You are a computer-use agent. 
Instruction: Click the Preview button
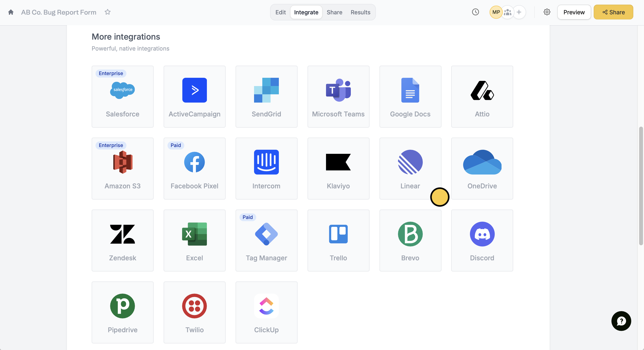pyautogui.click(x=574, y=12)
